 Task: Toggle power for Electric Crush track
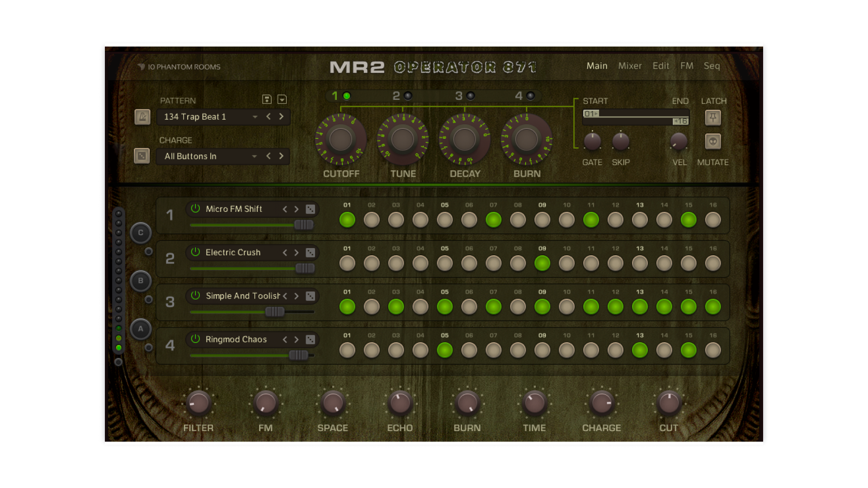tap(195, 252)
